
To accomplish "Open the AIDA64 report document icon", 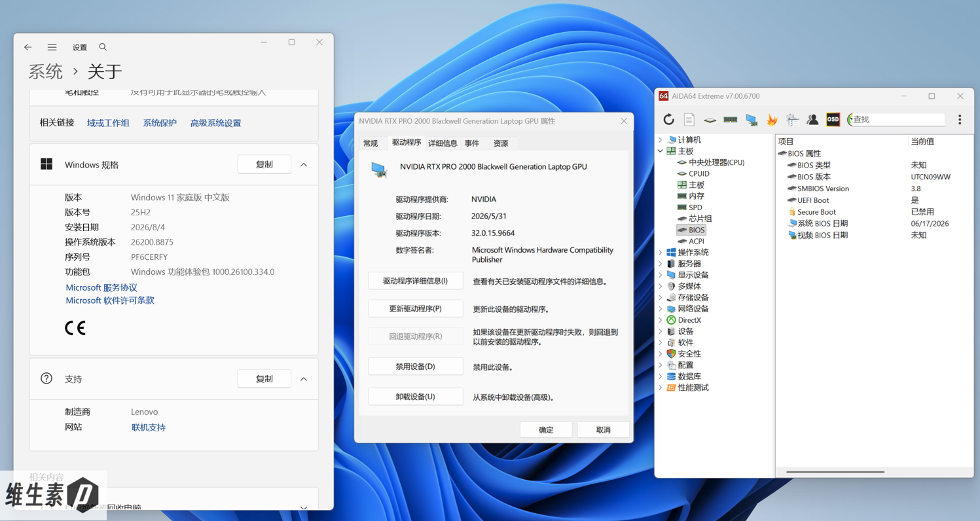I will 689,120.
